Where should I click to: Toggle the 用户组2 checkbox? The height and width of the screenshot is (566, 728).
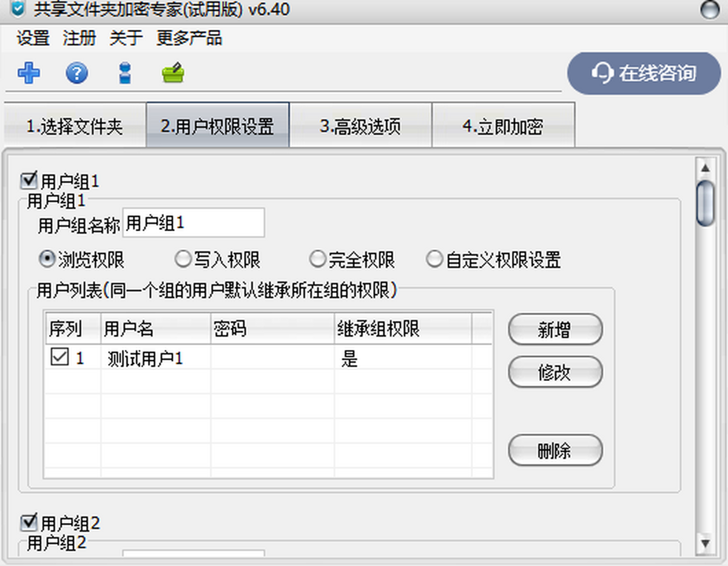(28, 522)
